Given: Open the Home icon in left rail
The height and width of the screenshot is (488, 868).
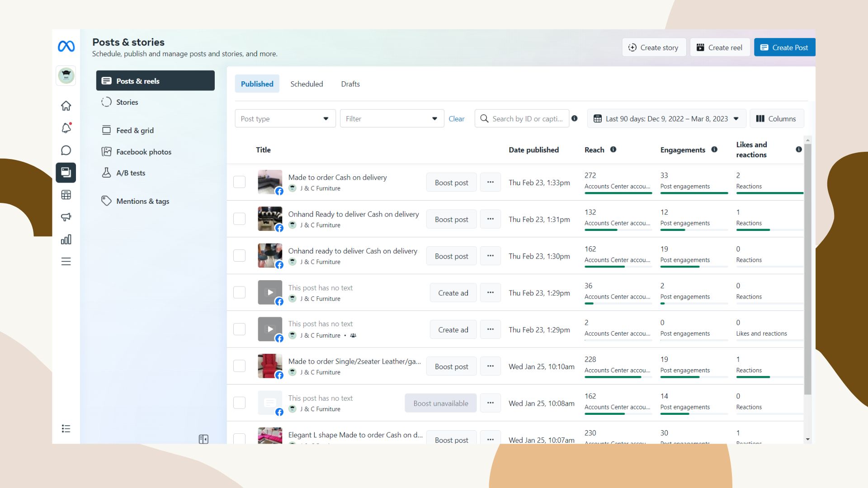Looking at the screenshot, I should [x=66, y=106].
